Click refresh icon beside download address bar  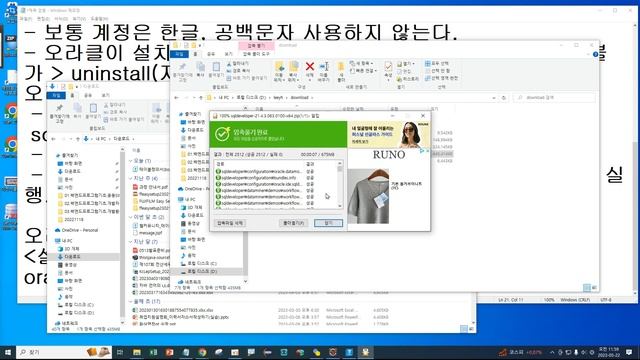(504, 98)
